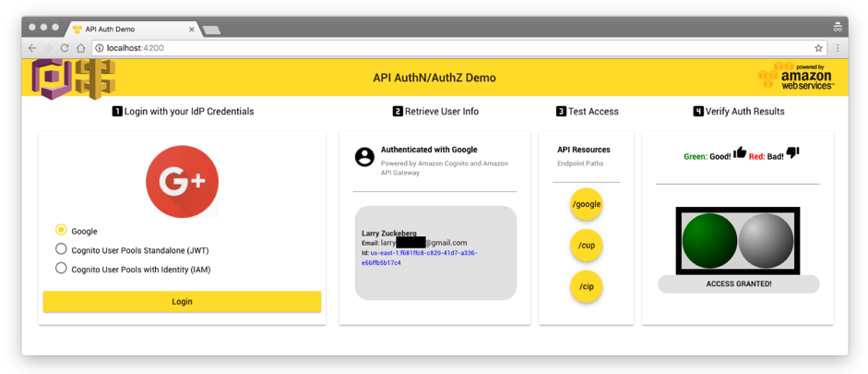Click the yellow Login button

tap(182, 301)
